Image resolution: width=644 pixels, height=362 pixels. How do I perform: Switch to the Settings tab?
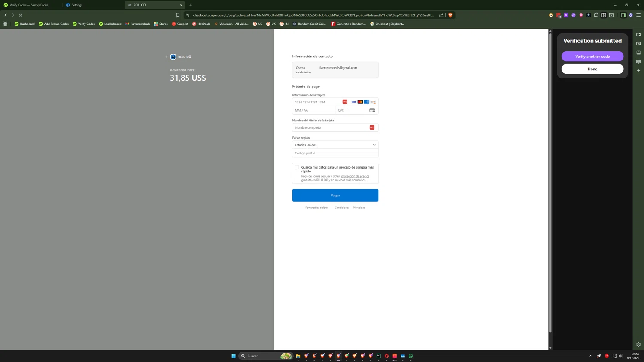[x=92, y=5]
